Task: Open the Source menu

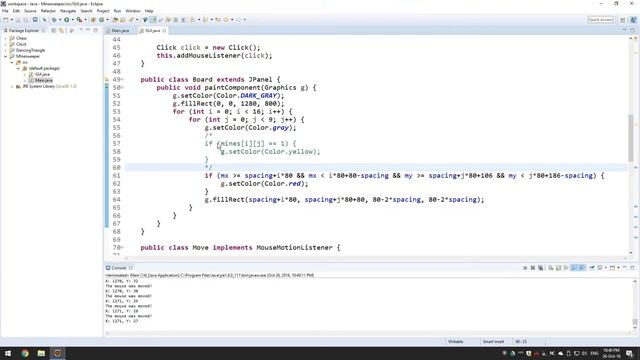Action: coord(30,11)
